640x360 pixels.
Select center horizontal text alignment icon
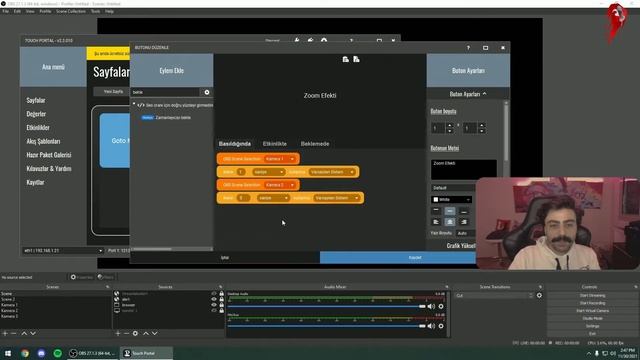click(450, 222)
